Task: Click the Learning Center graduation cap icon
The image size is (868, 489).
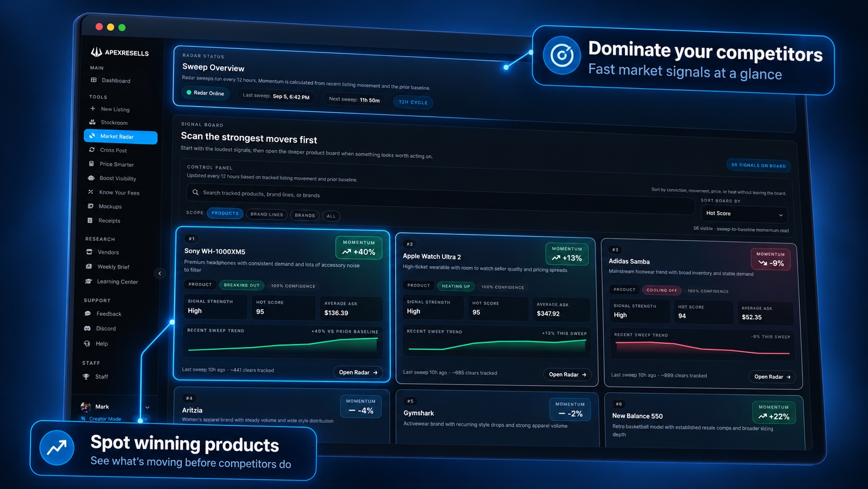Action: [88, 281]
